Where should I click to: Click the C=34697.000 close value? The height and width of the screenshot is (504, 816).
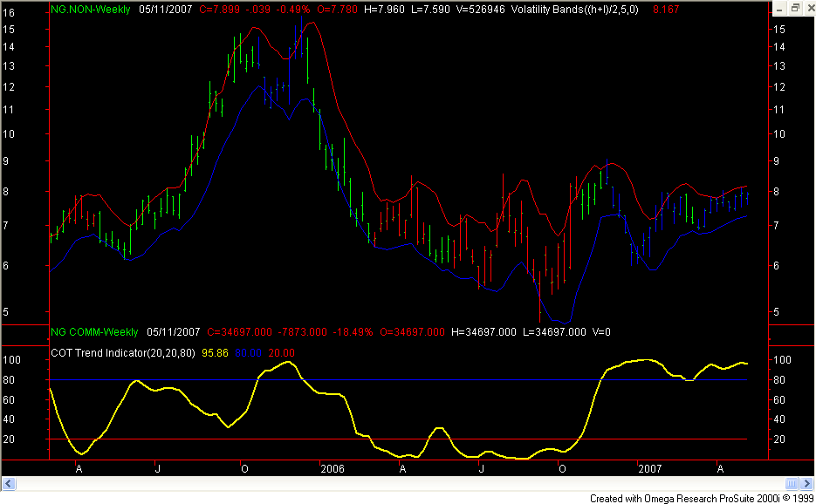click(239, 332)
